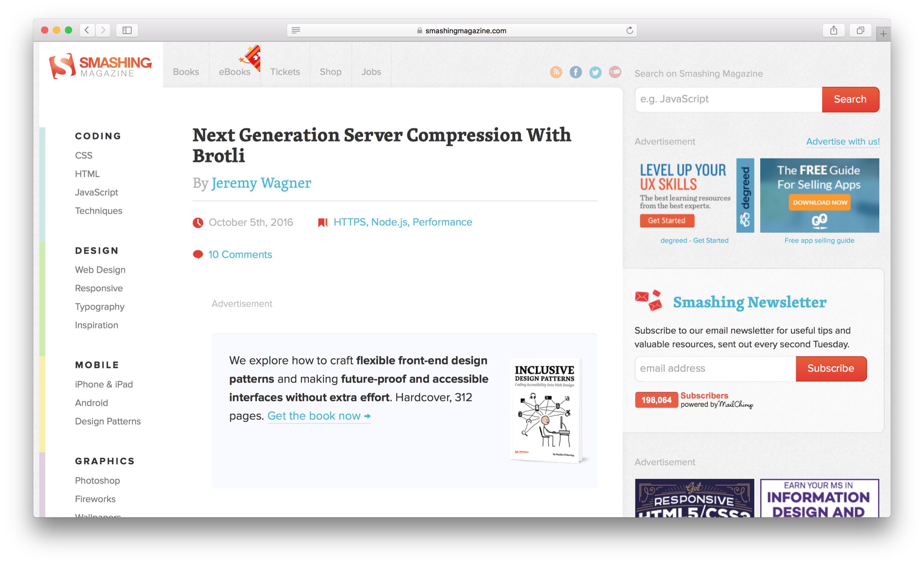Open the Fireworks sidebar link
The width and height of the screenshot is (924, 565).
tap(95, 499)
